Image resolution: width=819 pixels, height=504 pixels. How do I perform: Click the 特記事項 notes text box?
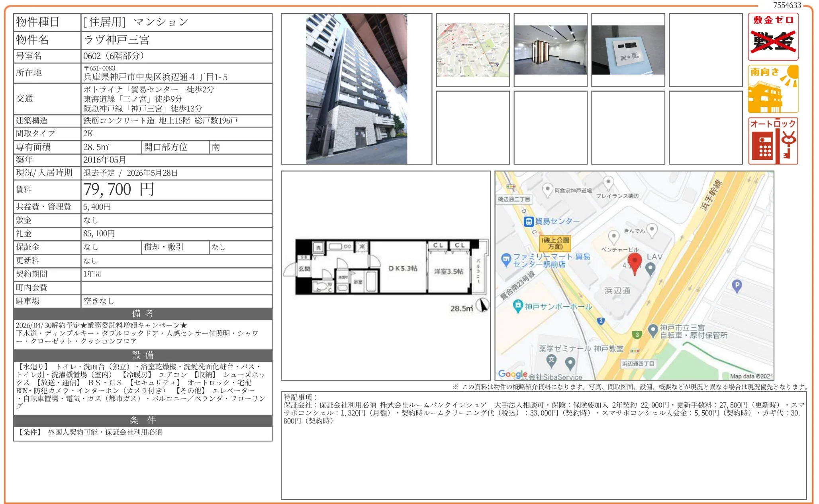pos(543,445)
